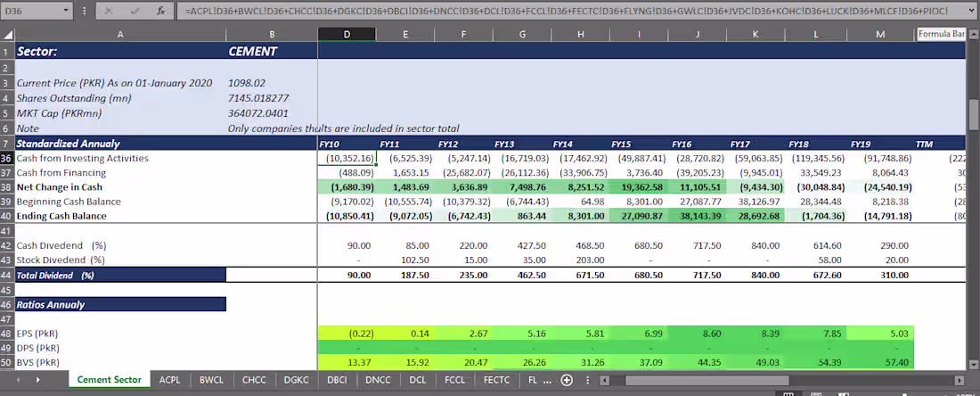Select column B header
Viewport: 980px width, 396px height.
point(272,35)
